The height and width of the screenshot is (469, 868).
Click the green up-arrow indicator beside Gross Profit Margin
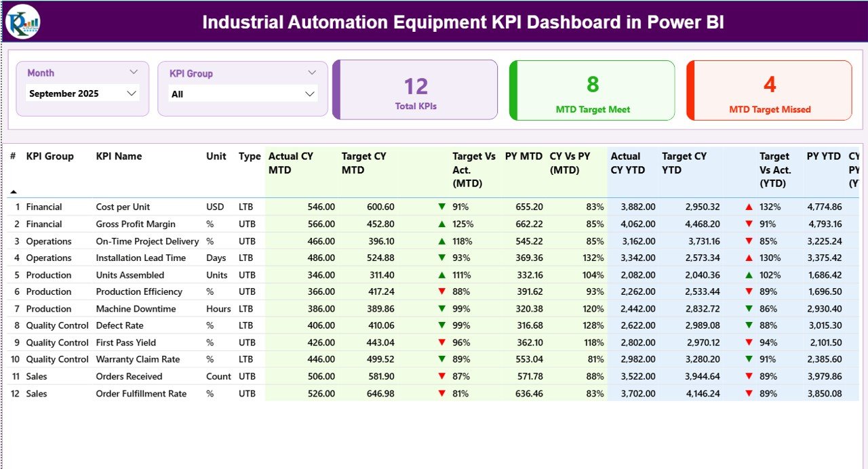point(441,224)
